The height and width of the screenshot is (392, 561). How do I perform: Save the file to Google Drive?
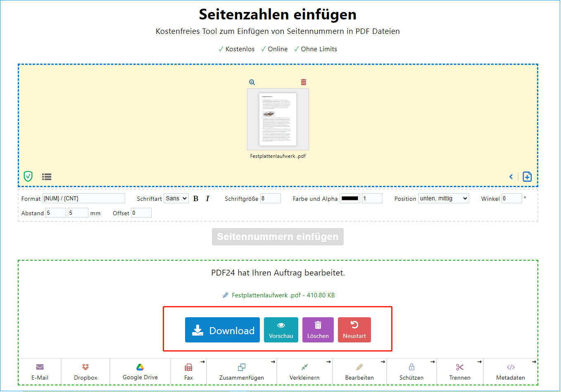140,371
